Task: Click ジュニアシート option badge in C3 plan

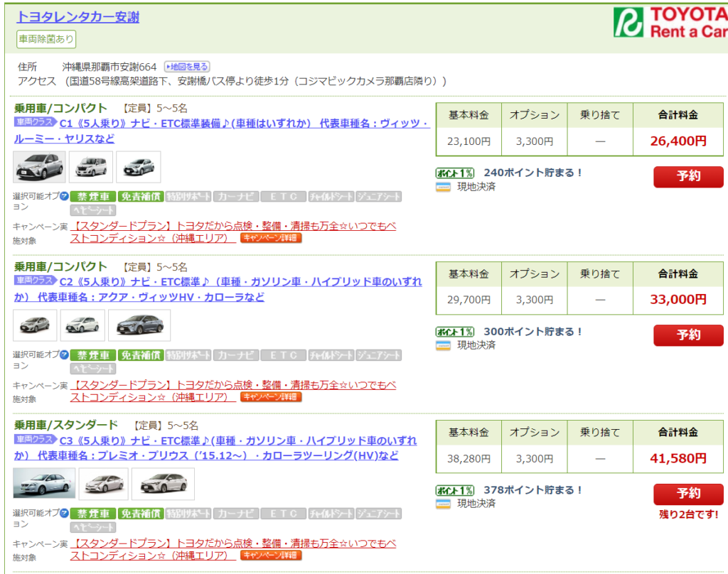Action: [x=378, y=514]
